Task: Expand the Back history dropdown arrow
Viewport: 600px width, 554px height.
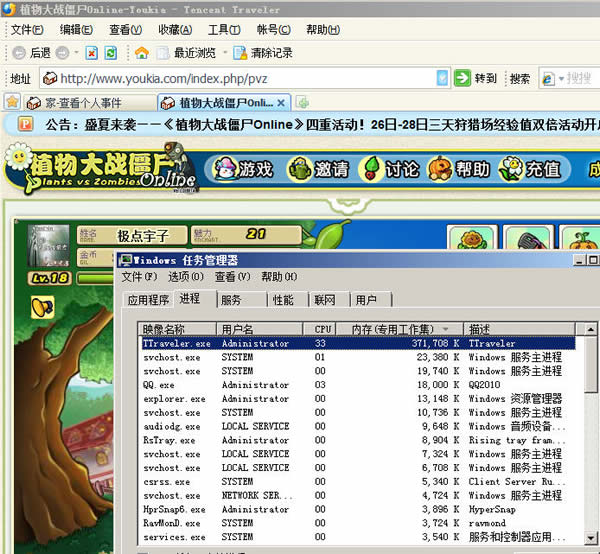Action: [76, 52]
